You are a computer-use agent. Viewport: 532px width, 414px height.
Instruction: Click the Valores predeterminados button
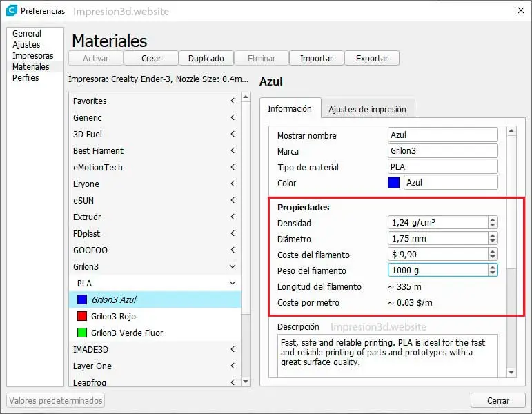coord(56,400)
